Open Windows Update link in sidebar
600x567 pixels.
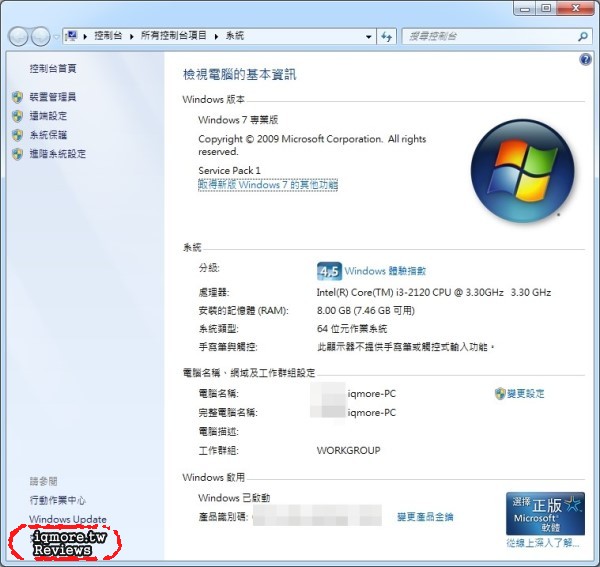(x=68, y=519)
